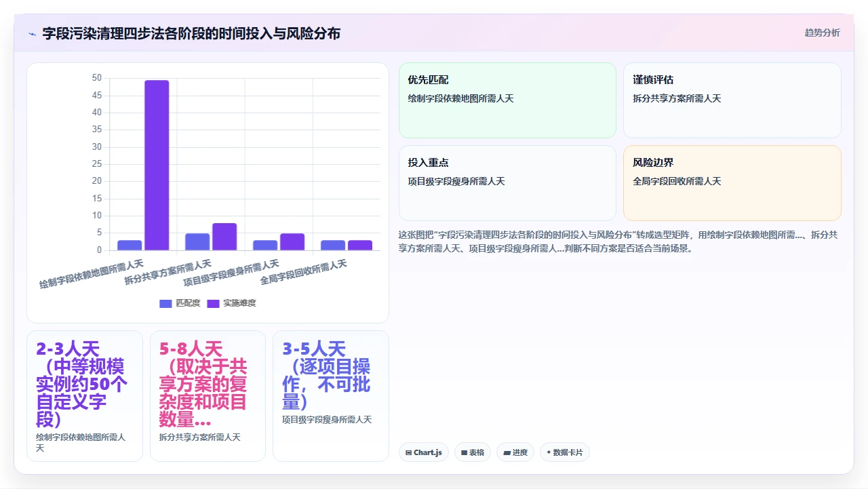Viewport: 868px width, 489px height.
Task: Click the 数据卡片 tag
Action: pyautogui.click(x=565, y=452)
